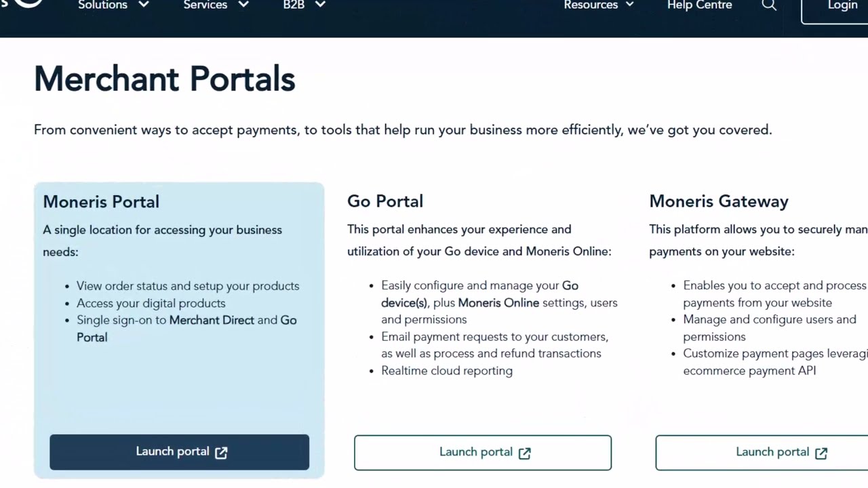Click external-link icon on Moneris Portal button
The width and height of the screenshot is (868, 488).
(x=221, y=453)
